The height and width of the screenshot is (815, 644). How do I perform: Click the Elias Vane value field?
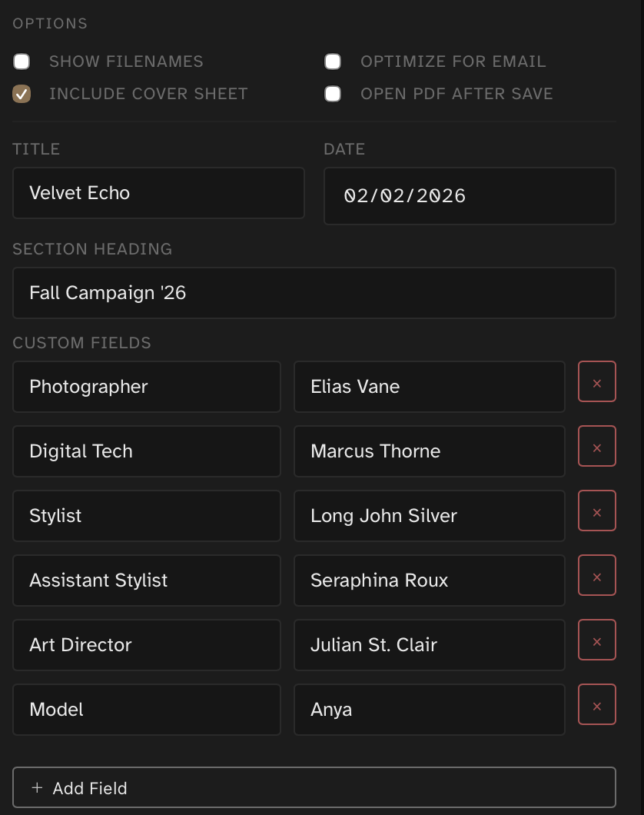[x=429, y=387]
